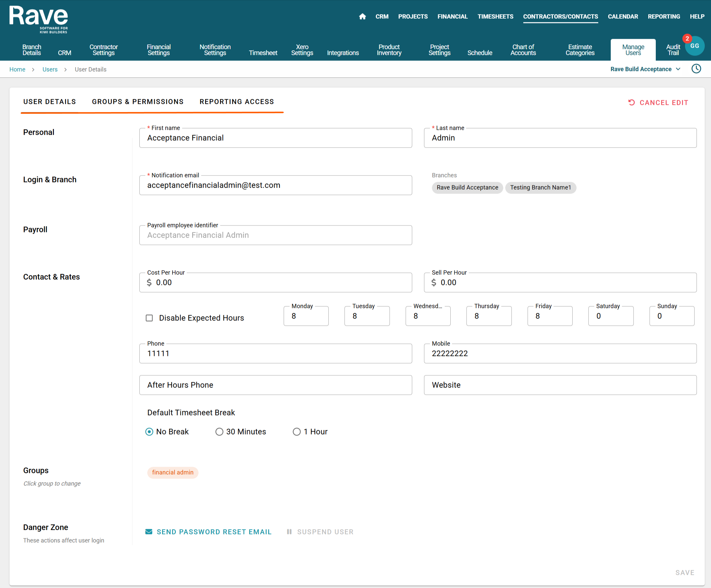This screenshot has height=588, width=711.
Task: Open the clock history icon
Action: pyautogui.click(x=696, y=69)
